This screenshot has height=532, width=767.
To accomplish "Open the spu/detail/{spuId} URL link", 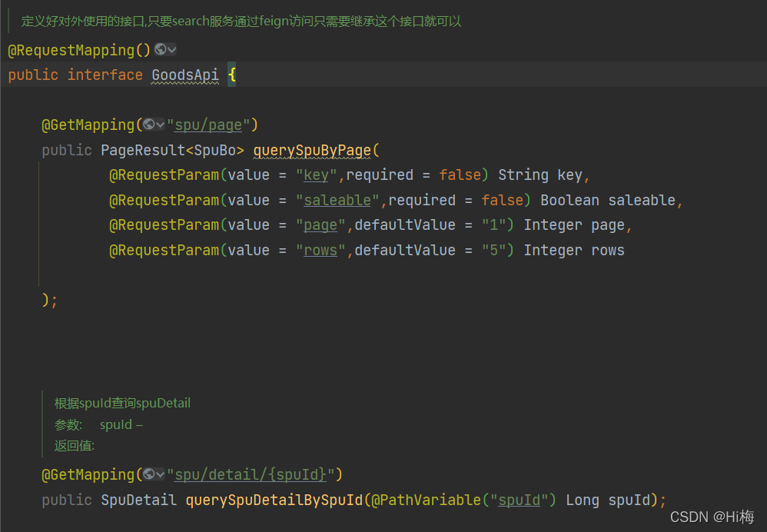I will tap(251, 475).
